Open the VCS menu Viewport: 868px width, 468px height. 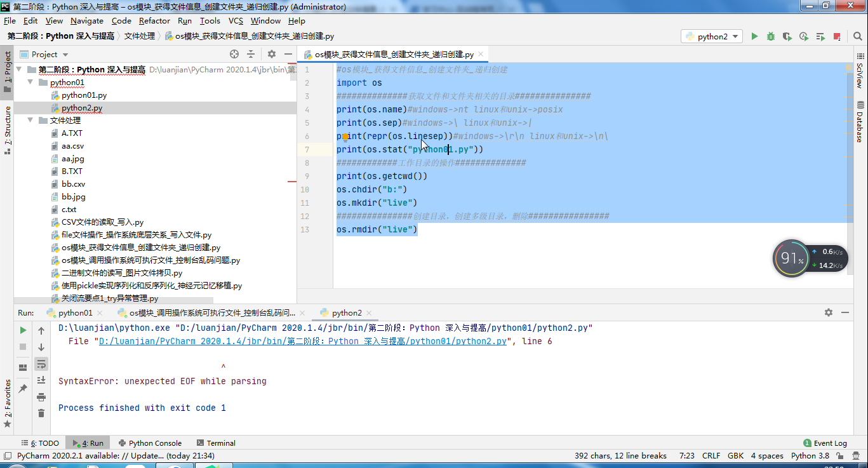(236, 21)
